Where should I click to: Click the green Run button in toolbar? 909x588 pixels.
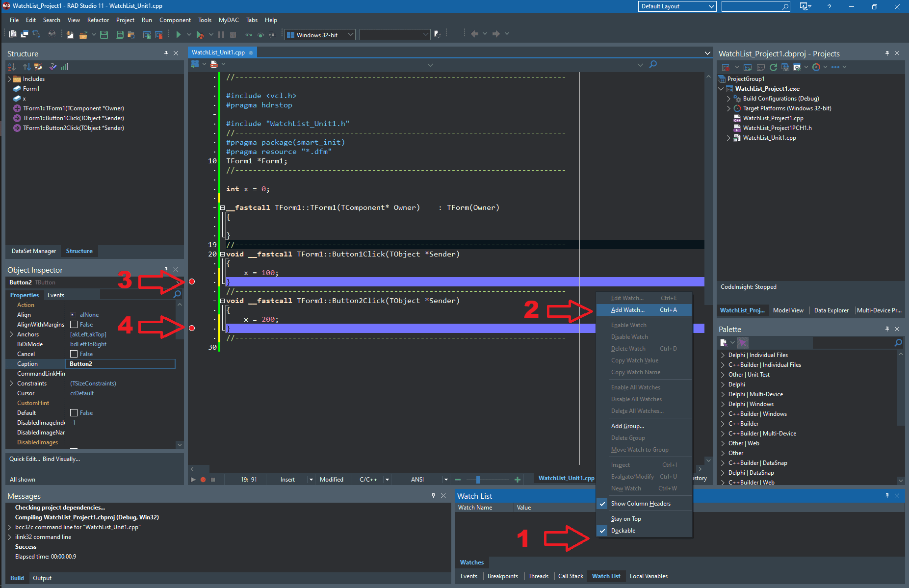coord(179,35)
